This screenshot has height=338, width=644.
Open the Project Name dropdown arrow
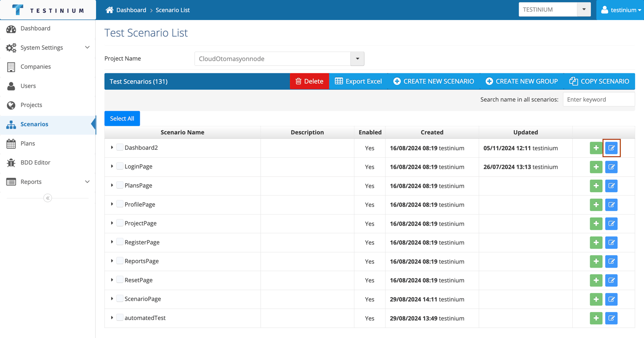[x=357, y=59]
